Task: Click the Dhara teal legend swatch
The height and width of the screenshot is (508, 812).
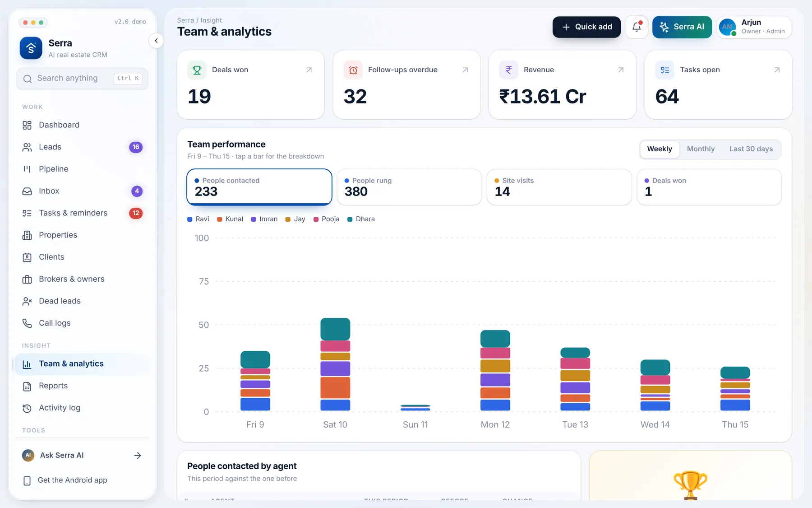Action: [350, 219]
